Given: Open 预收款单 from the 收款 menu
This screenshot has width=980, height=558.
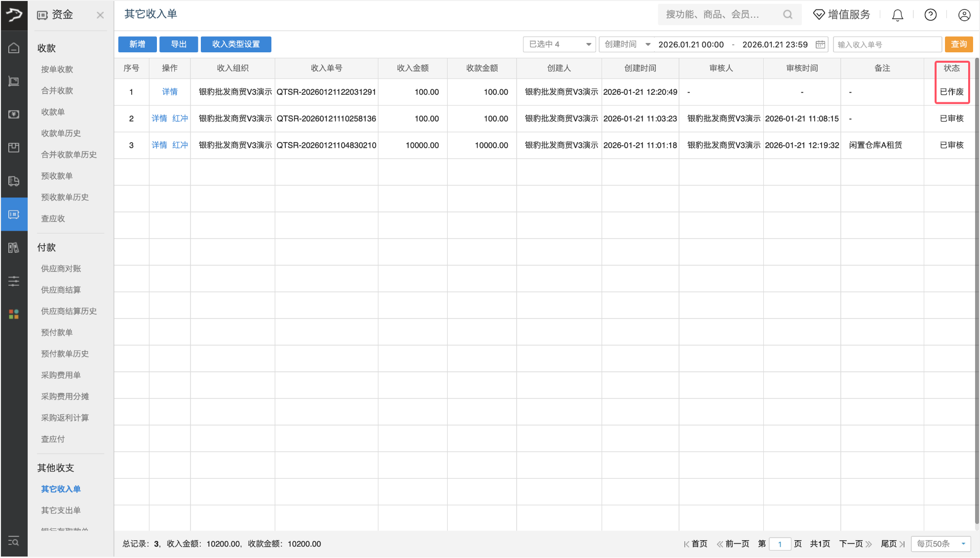Looking at the screenshot, I should coord(56,176).
